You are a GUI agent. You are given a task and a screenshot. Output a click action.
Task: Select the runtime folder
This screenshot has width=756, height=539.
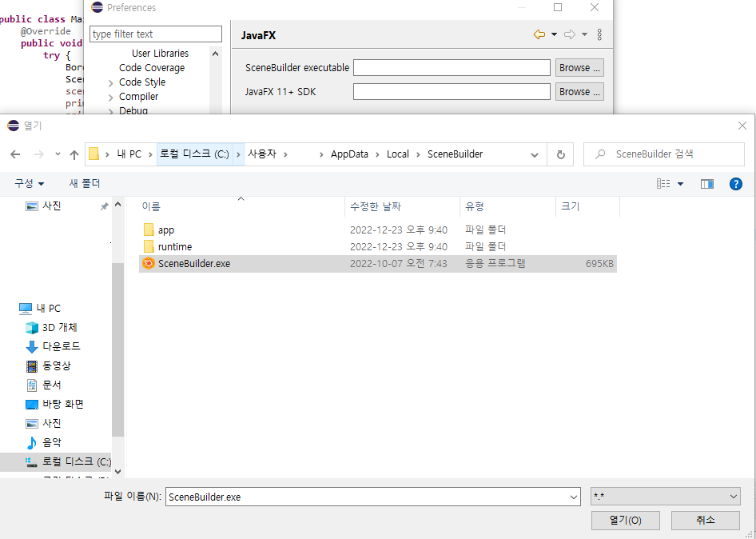pyautogui.click(x=378, y=246)
